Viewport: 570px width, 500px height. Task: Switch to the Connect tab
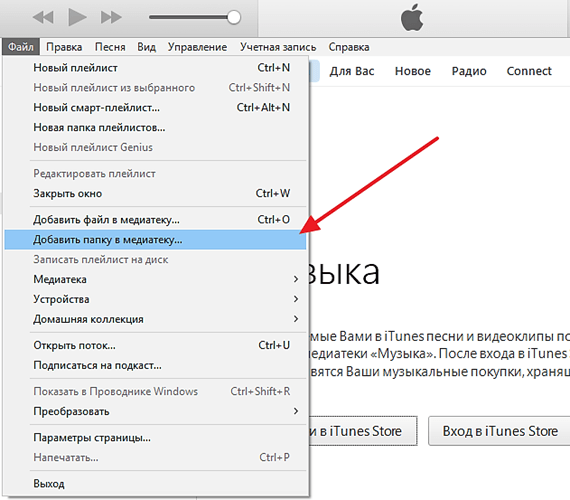pos(529,71)
